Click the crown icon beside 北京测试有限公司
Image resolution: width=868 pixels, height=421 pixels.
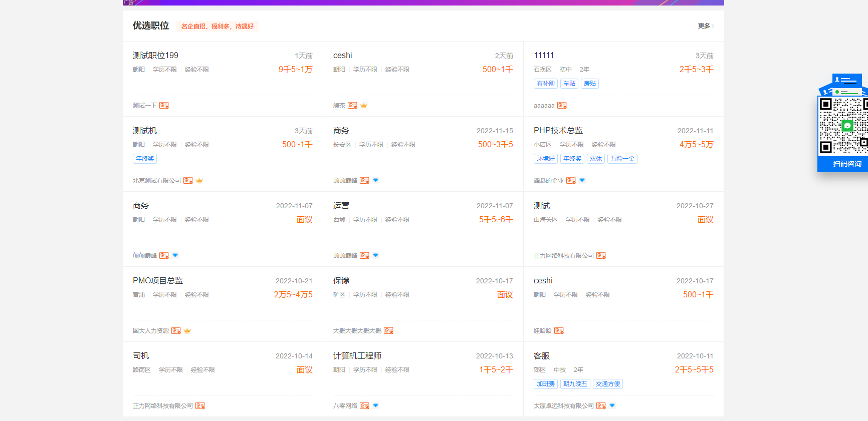[x=199, y=181]
